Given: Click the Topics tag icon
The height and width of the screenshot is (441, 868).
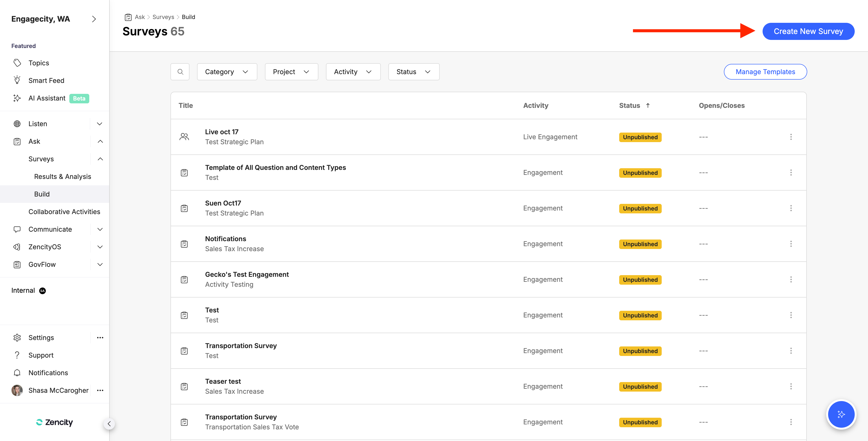Looking at the screenshot, I should [x=17, y=63].
